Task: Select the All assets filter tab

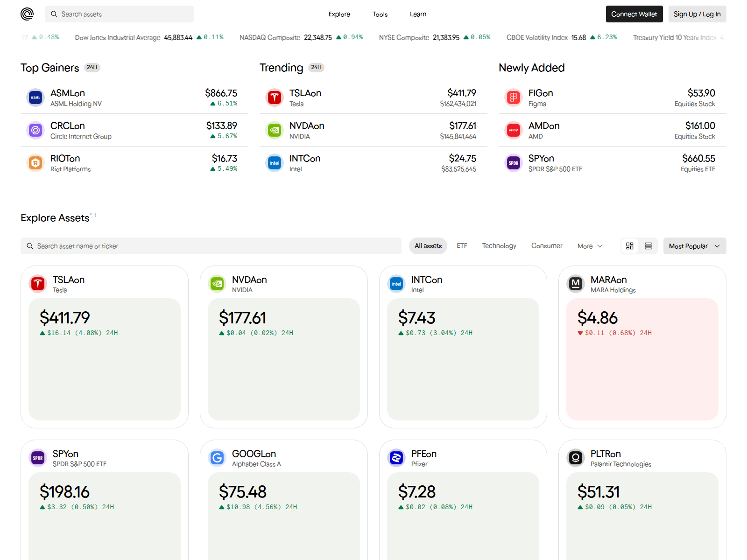Action: click(428, 246)
